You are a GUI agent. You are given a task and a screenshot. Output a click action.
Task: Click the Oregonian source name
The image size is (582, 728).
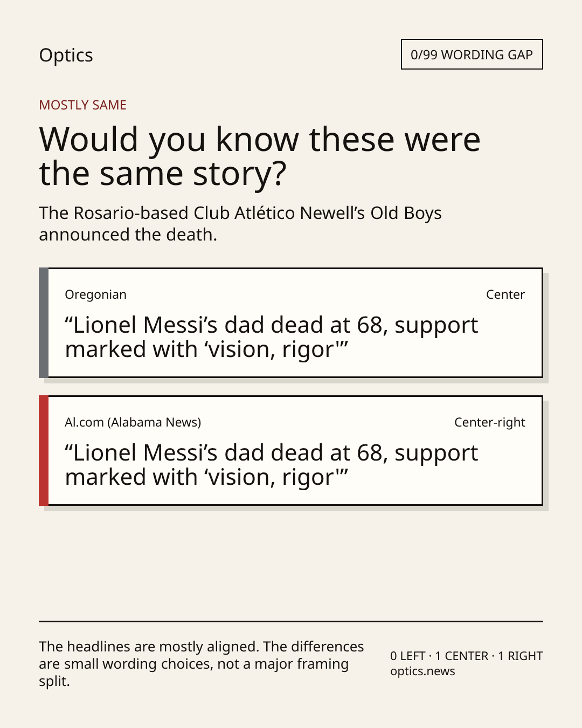(x=95, y=294)
